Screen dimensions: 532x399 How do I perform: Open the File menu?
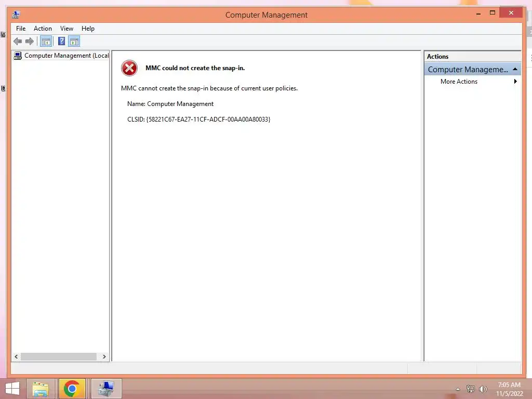[21, 29]
